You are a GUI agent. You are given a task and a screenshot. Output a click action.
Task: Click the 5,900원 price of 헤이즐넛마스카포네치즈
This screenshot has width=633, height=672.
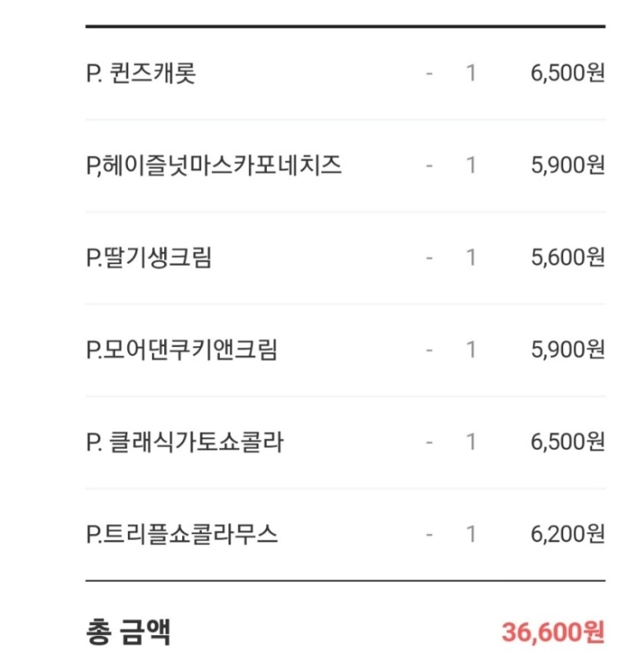567,166
